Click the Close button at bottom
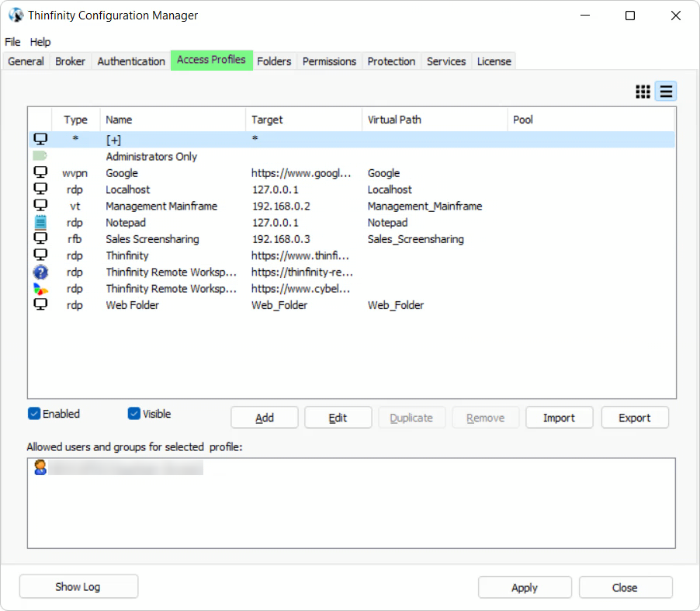This screenshot has height=611, width=700. click(x=625, y=588)
